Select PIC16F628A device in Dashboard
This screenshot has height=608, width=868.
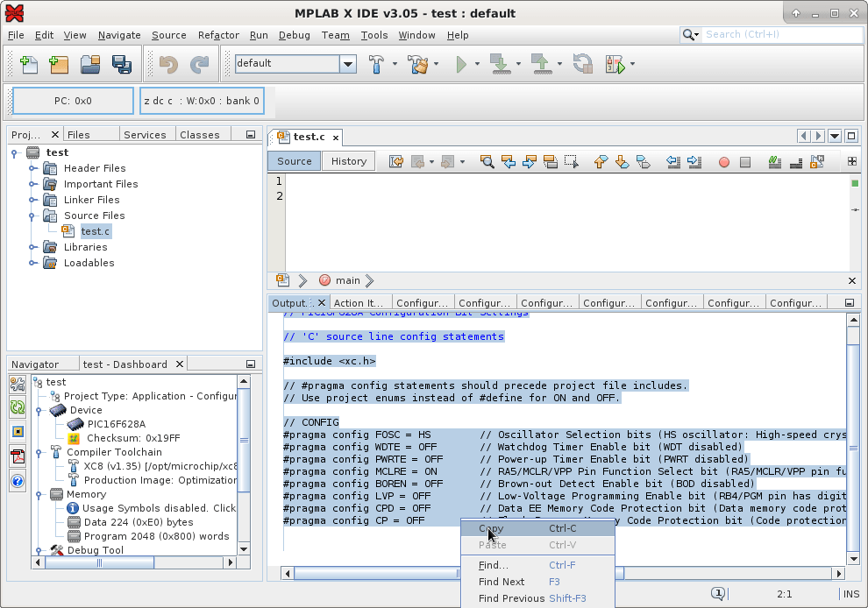[x=117, y=424]
